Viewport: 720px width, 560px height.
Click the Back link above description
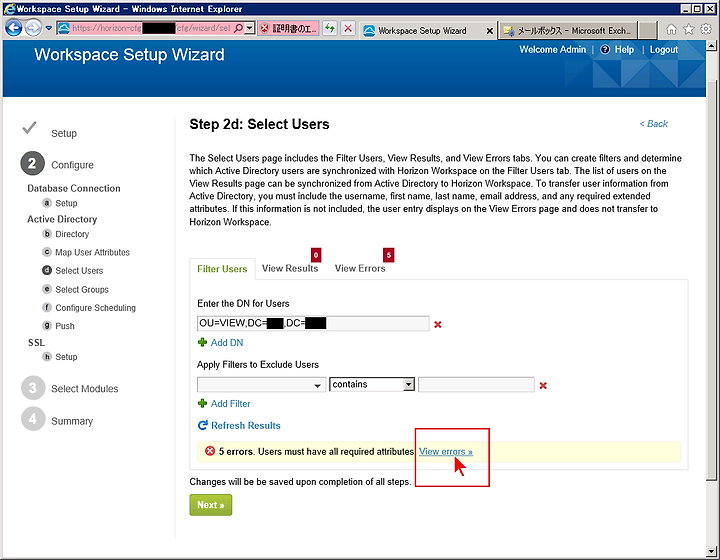(653, 124)
